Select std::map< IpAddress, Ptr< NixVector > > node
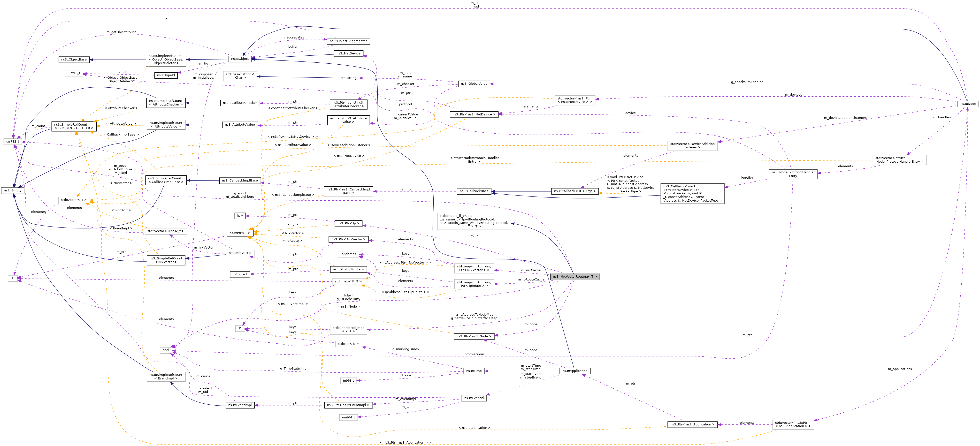The height and width of the screenshot is (446, 980). 474,268
